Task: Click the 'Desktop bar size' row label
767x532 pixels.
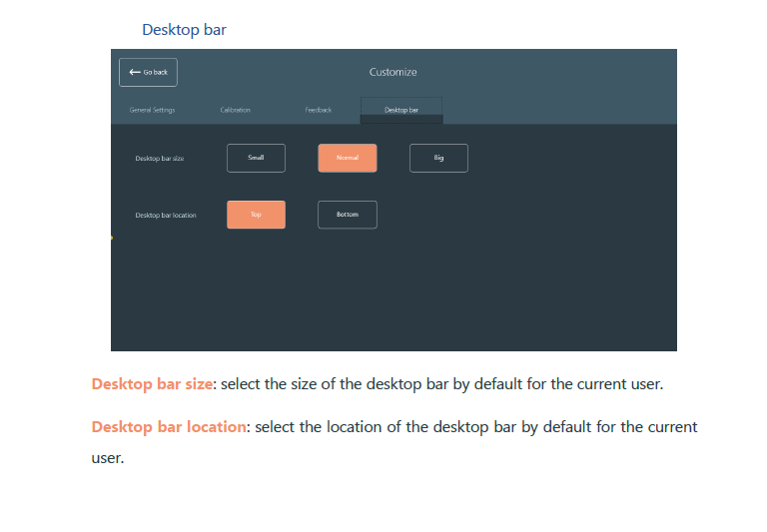Action: [x=160, y=159]
